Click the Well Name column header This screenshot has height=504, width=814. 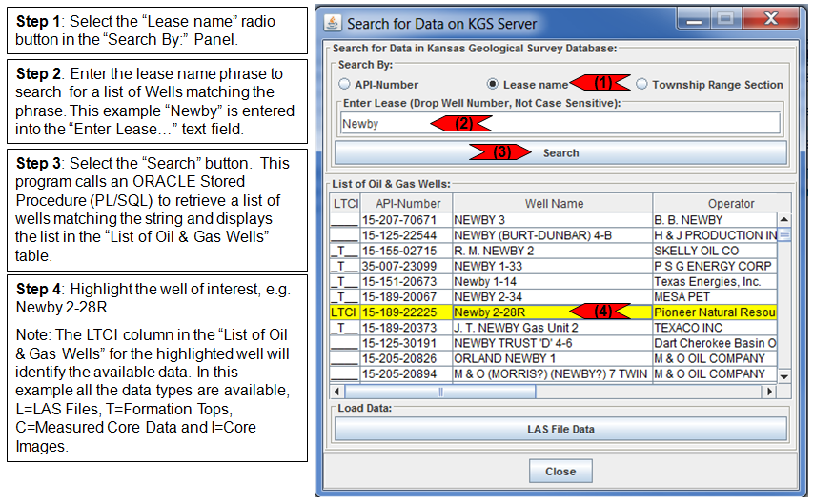tap(554, 204)
